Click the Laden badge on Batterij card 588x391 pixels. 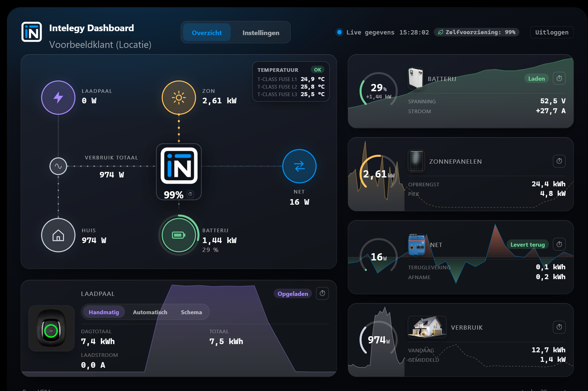pos(536,78)
